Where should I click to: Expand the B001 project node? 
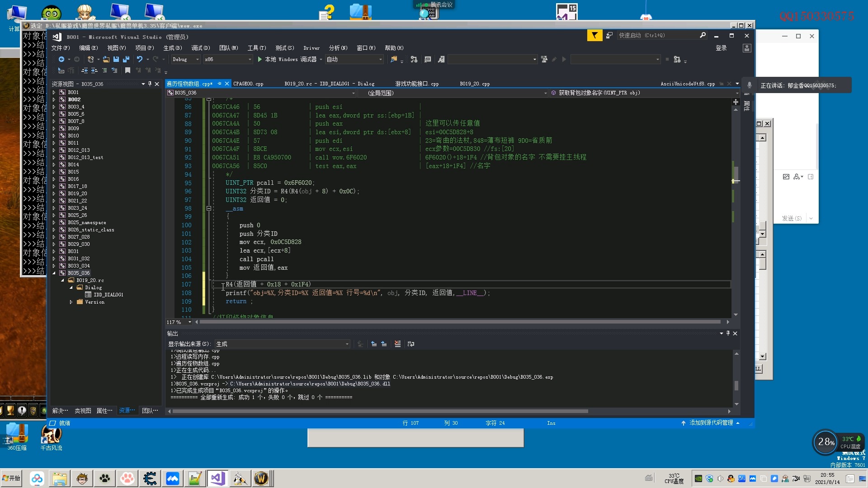click(54, 92)
